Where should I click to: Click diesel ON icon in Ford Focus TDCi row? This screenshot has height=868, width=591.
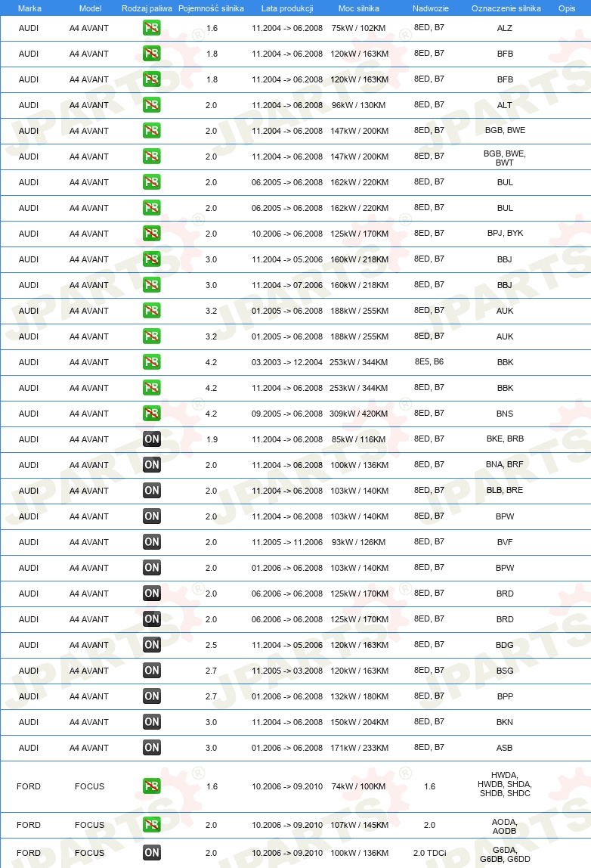tap(152, 853)
